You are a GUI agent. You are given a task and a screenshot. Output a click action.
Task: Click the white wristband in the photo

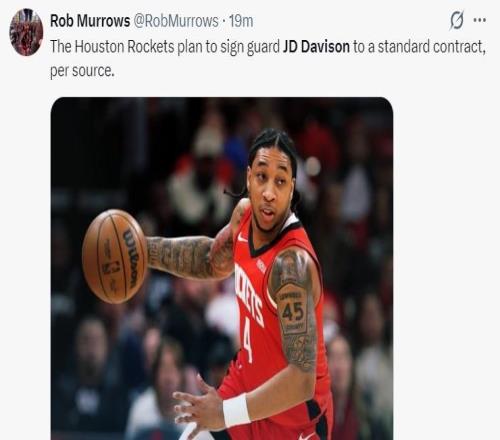pos(237,410)
